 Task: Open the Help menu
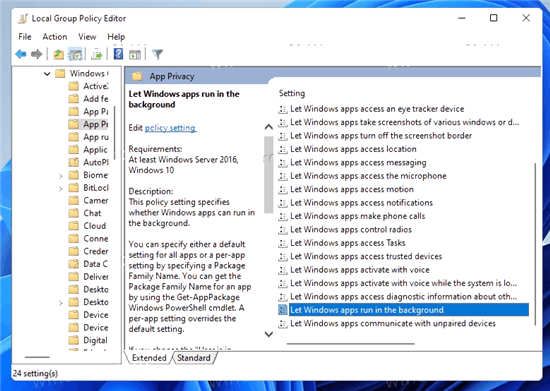[x=116, y=36]
